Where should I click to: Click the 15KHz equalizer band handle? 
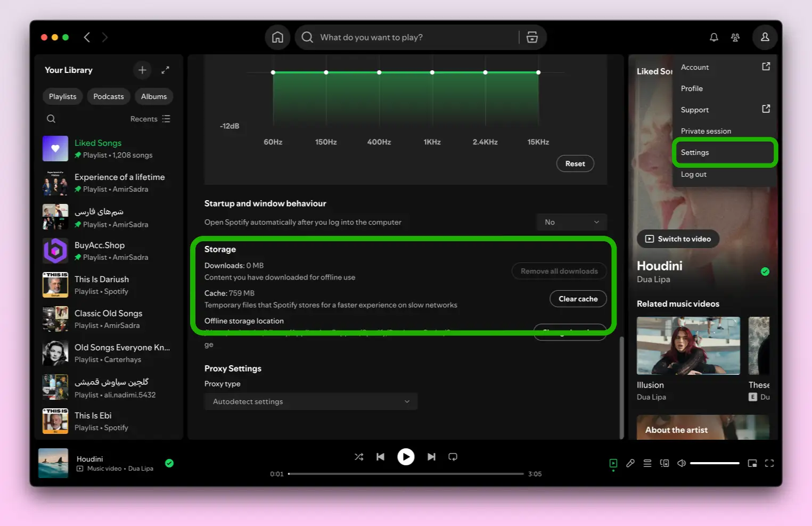538,72
